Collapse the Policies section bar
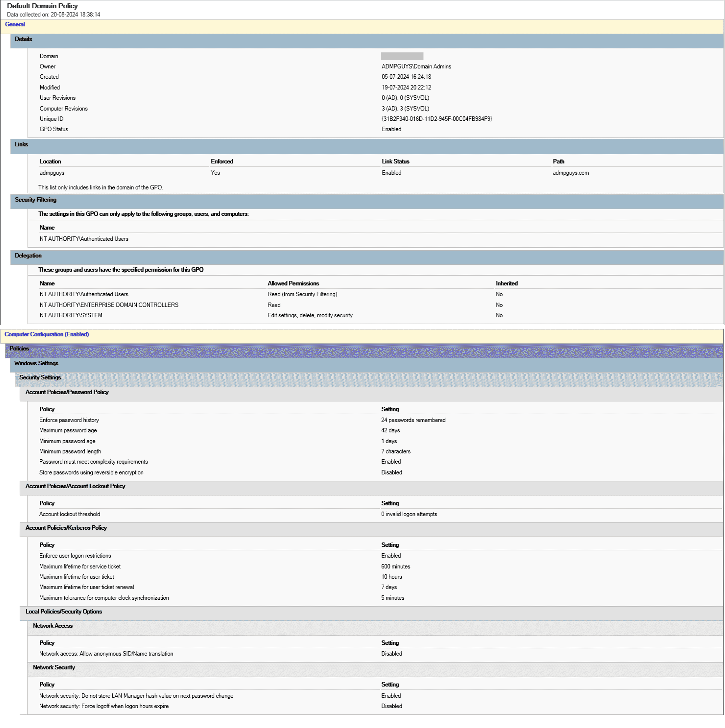This screenshot has height=728, width=725. click(x=19, y=348)
